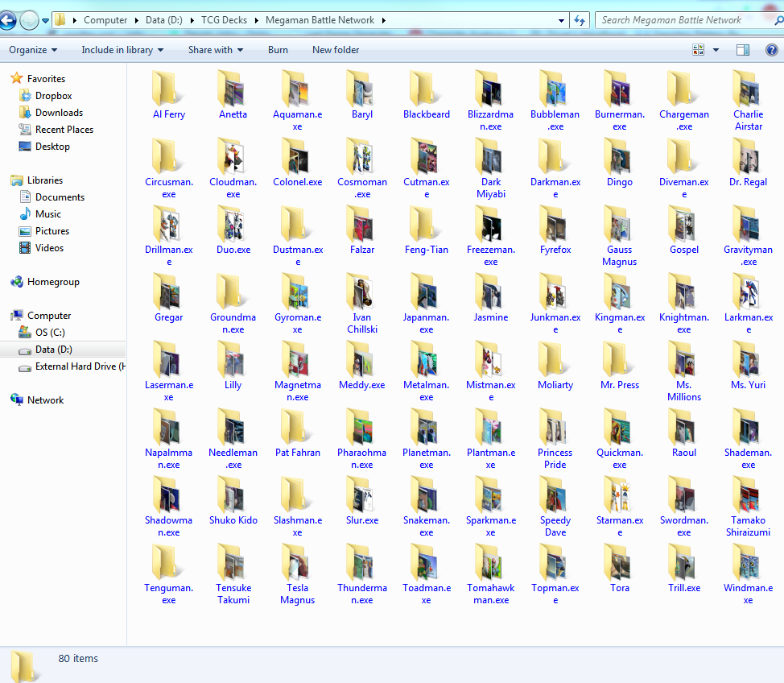Select the Duo.exe folder
Viewport: 784px width, 683px height.
233,230
